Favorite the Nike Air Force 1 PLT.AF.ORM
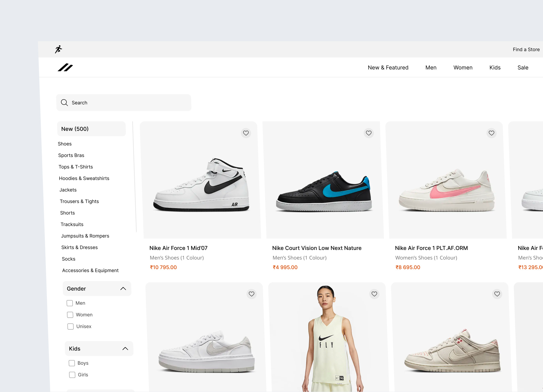The height and width of the screenshot is (392, 543). click(491, 133)
